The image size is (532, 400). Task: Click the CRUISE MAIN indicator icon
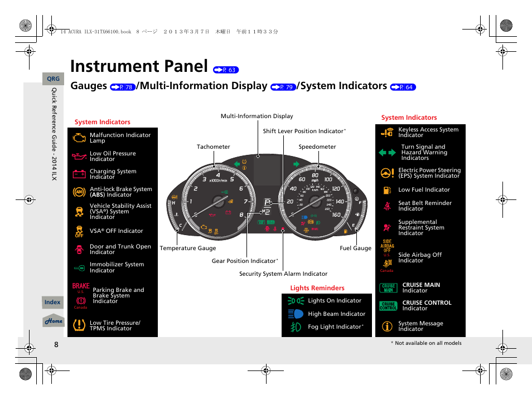(x=388, y=288)
